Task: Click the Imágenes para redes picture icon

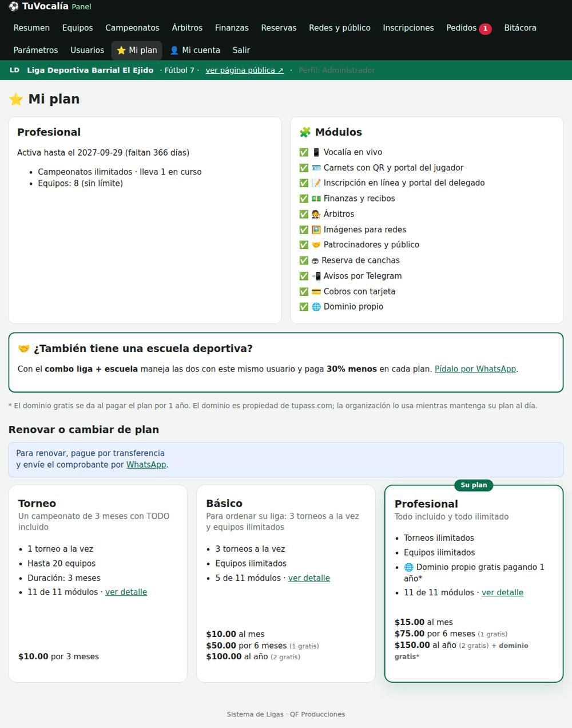Action: point(316,230)
